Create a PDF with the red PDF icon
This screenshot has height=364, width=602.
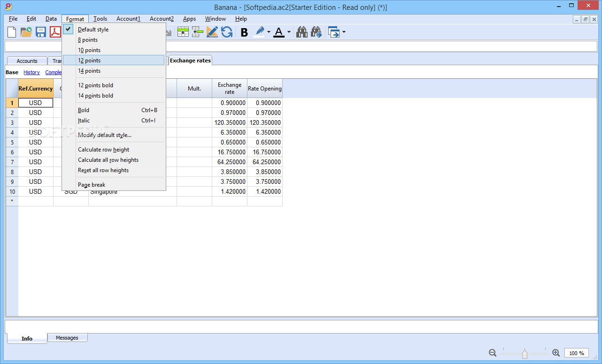[55, 32]
